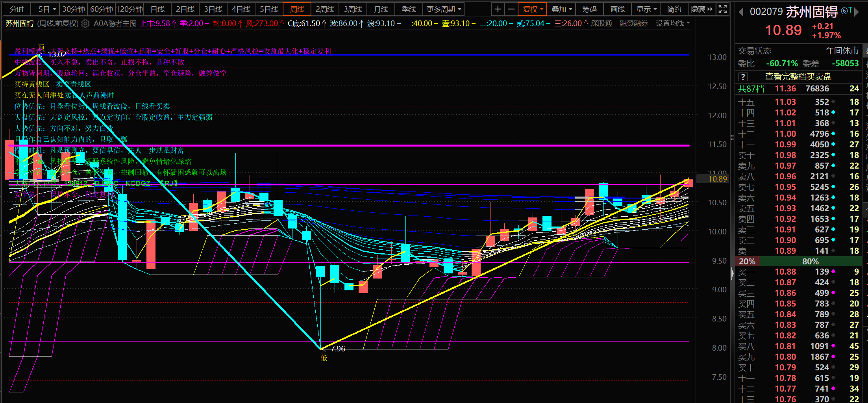Click the magenta dot in 买八 row
This screenshot has height=403, width=868.
pos(833,346)
